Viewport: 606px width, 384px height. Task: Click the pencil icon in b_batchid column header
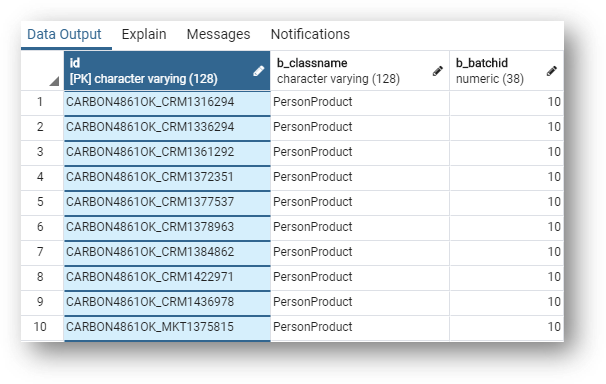coord(552,71)
